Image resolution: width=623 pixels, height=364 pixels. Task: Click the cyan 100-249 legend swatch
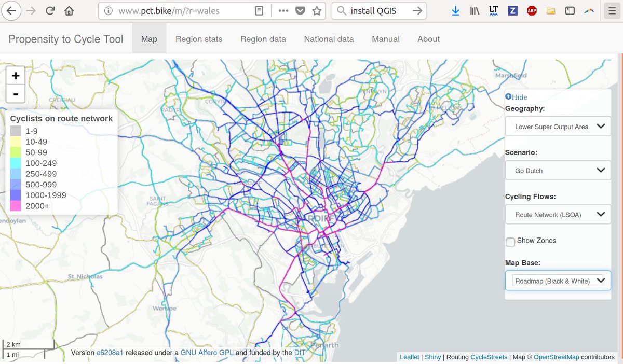click(x=16, y=163)
